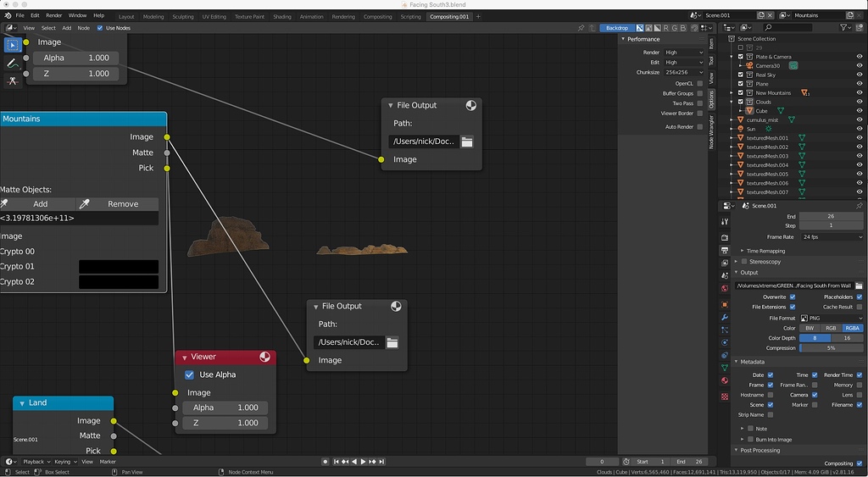Click the Blender logo menu icon

7,15
